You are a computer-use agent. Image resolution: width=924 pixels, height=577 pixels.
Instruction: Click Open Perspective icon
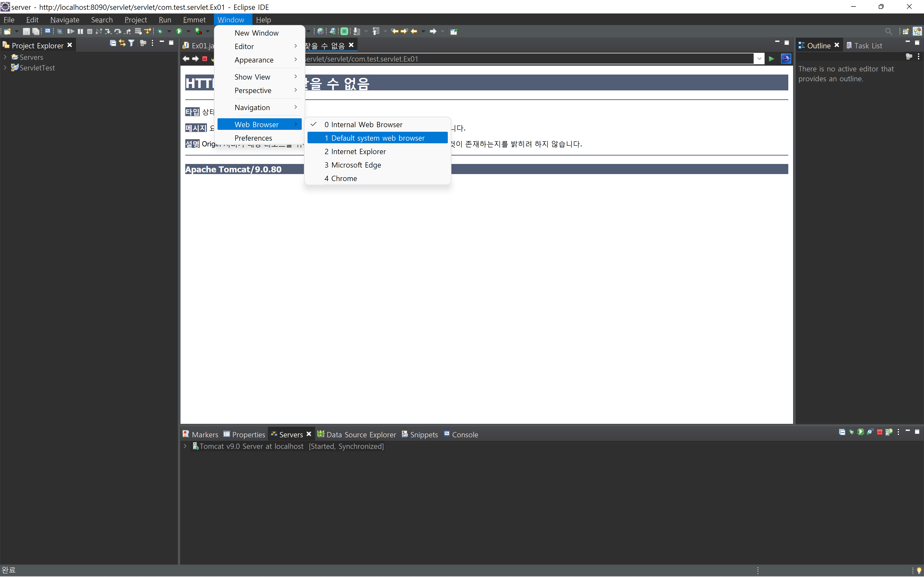click(x=906, y=31)
